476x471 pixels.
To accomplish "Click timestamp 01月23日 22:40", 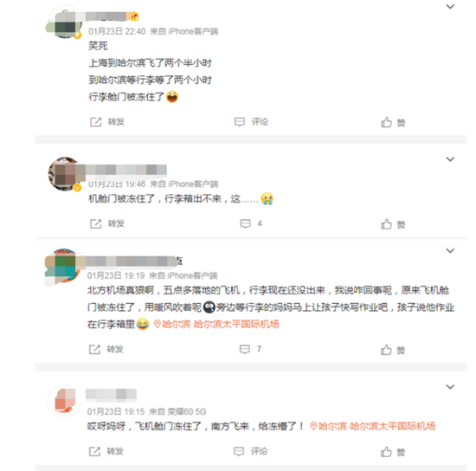I will point(117,31).
